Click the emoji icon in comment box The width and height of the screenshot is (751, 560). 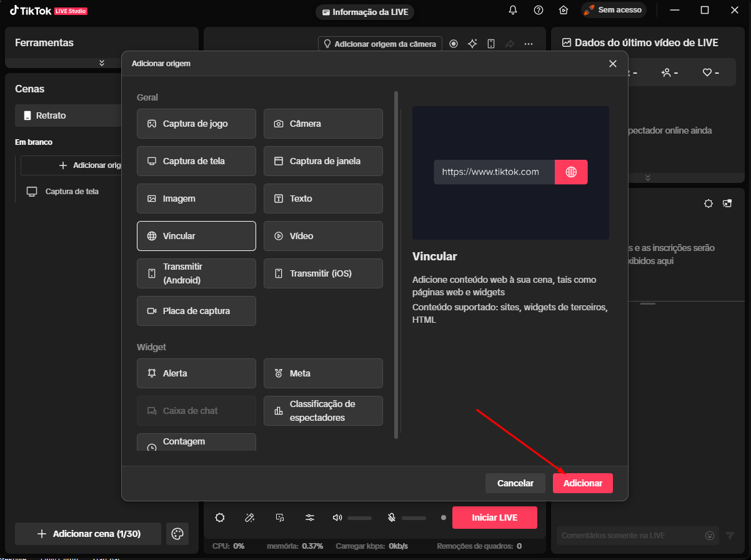click(x=710, y=536)
